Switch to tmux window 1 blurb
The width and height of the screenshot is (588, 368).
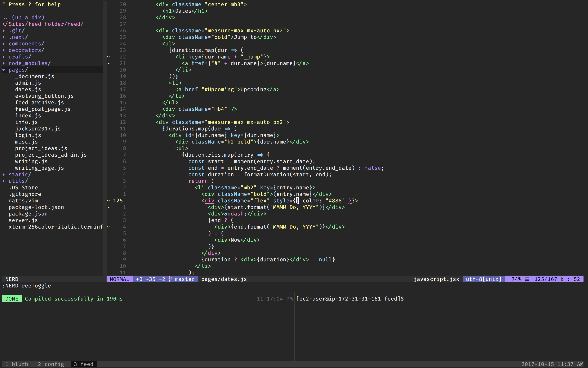coord(17,364)
